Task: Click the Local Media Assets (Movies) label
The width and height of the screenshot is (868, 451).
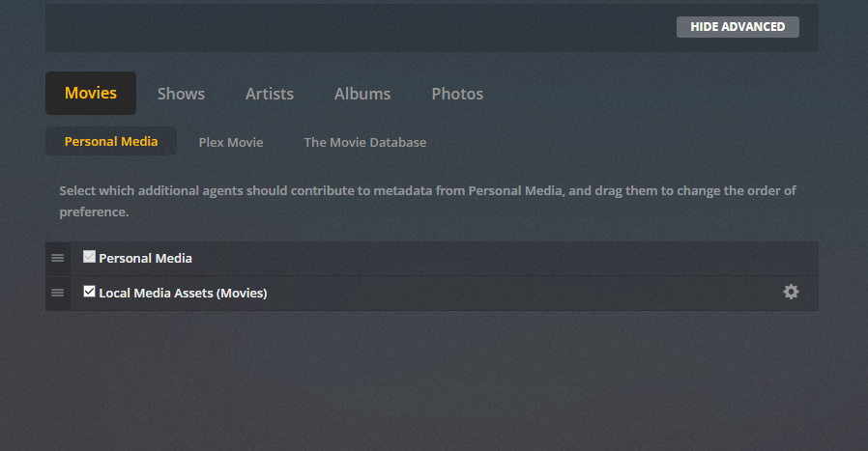Action: [183, 293]
